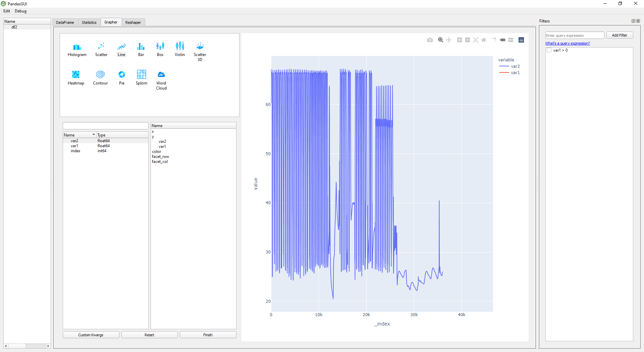Zoom out using the minus icon
644x352 pixels.
pyautogui.click(x=468, y=40)
